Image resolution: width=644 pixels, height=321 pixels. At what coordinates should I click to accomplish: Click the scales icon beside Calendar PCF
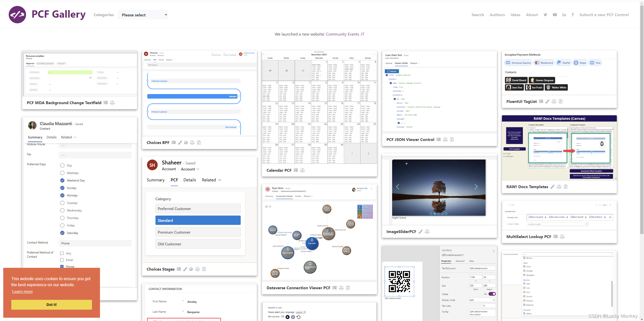pyautogui.click(x=302, y=170)
